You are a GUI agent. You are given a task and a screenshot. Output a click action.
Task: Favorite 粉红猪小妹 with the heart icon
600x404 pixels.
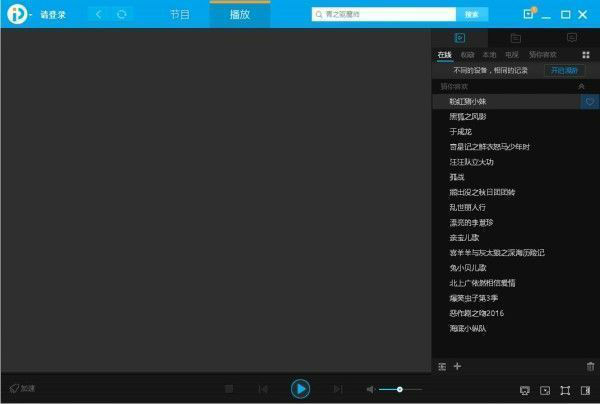click(x=590, y=102)
